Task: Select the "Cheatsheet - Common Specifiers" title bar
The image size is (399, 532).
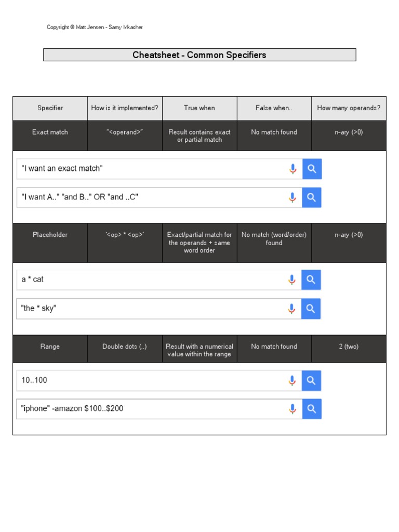Action: coord(199,55)
